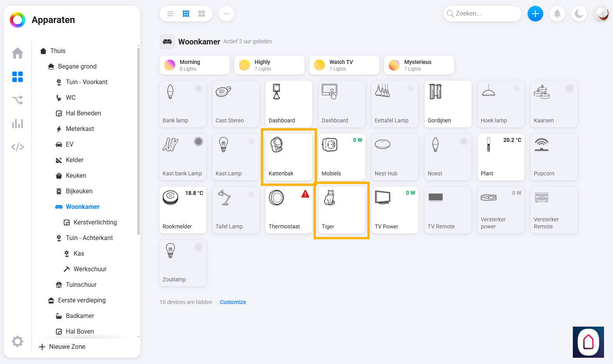The image size is (613, 364).
Task: Open the Plant sensor device tile
Action: 501,157
